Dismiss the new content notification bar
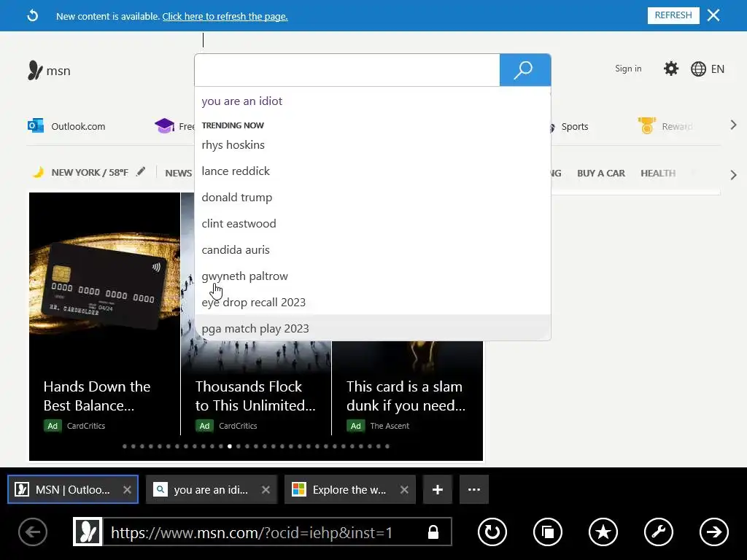 (713, 15)
